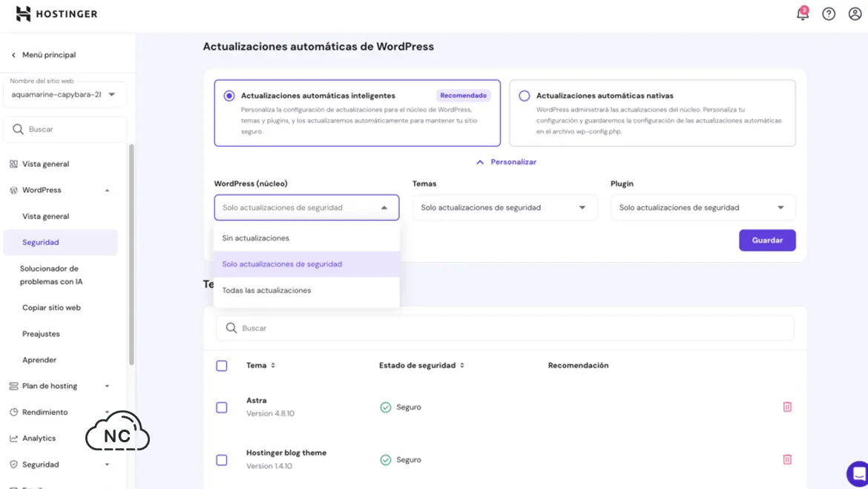Click the back arrow beside Menú principal
This screenshot has width=868, height=489.
click(x=13, y=55)
